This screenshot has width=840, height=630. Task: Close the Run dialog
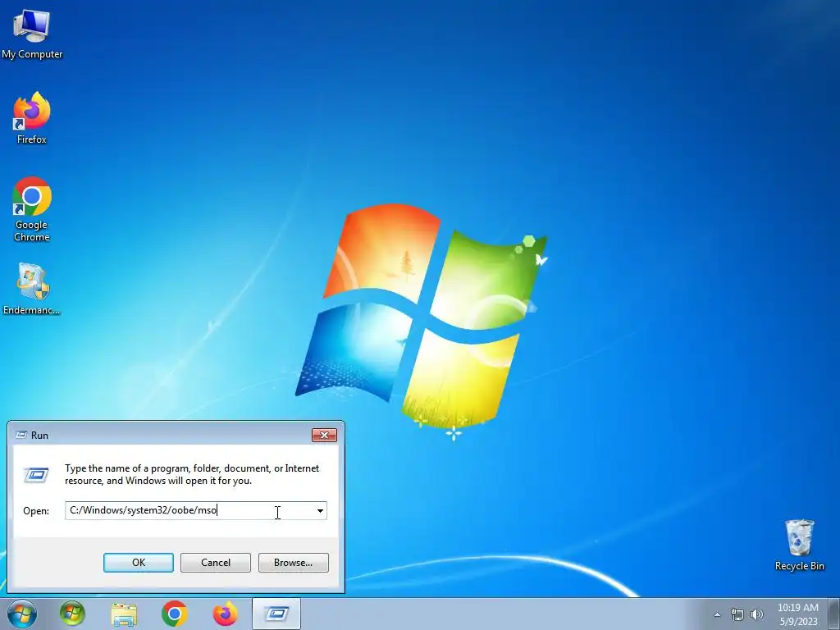(x=324, y=435)
